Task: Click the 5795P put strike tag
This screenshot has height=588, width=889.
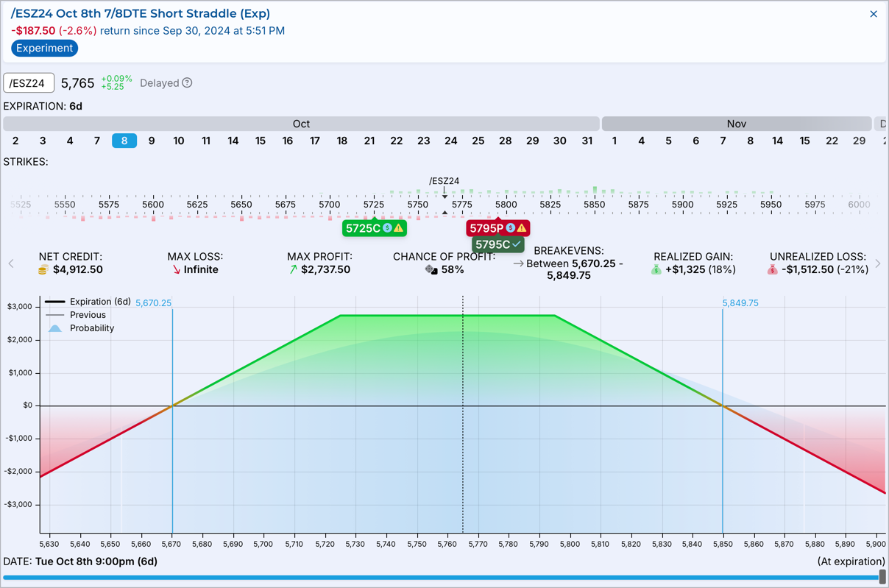Action: pyautogui.click(x=497, y=228)
